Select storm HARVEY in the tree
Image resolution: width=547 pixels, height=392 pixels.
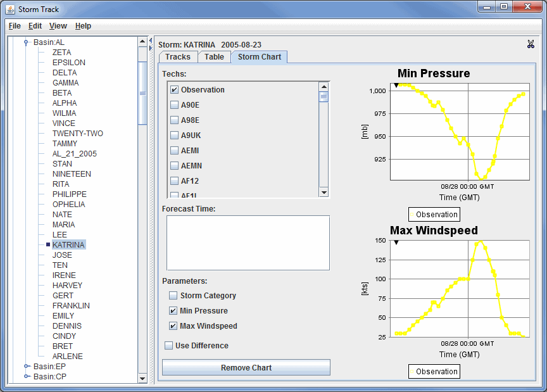pyautogui.click(x=67, y=285)
